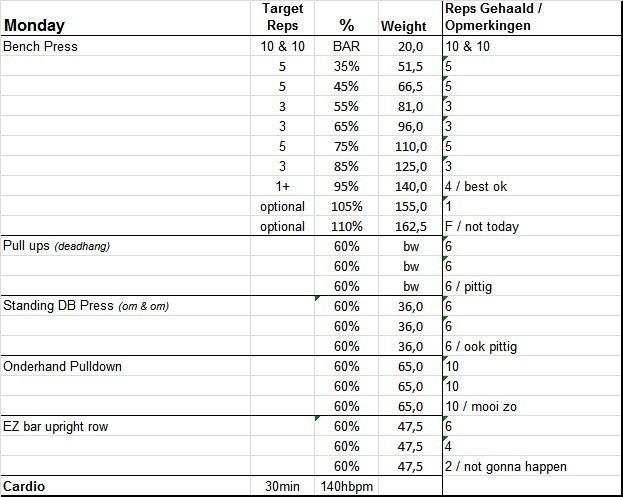Click the 140hbpm Cardio cell

point(346,486)
